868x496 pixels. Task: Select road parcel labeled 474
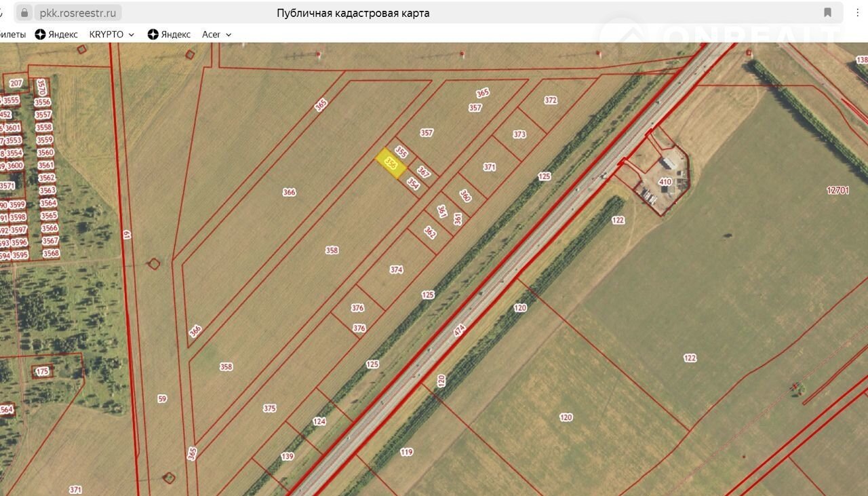pos(460,331)
